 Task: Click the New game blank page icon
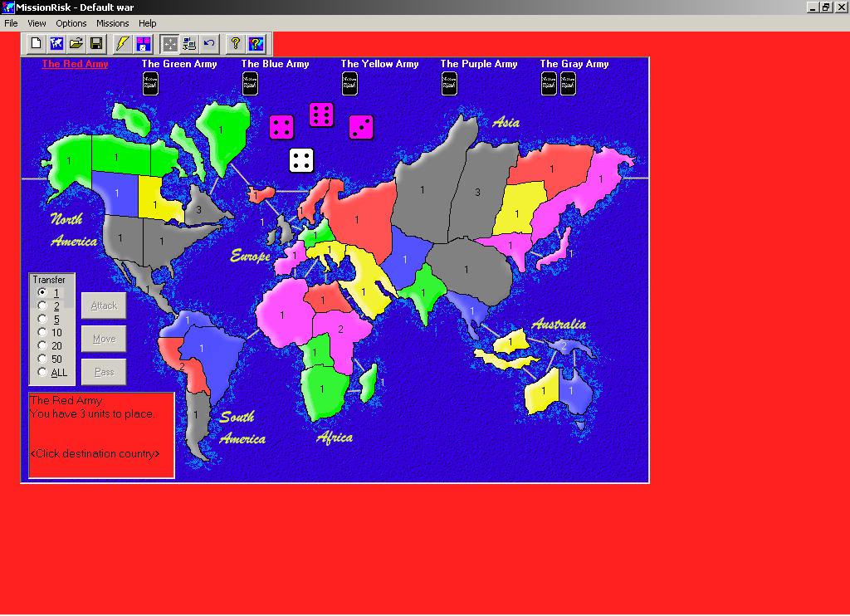click(x=37, y=43)
